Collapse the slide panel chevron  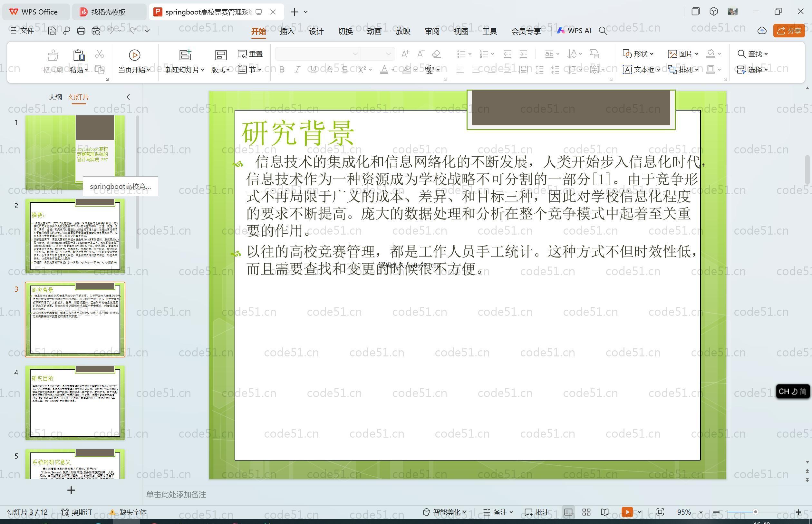click(x=128, y=97)
